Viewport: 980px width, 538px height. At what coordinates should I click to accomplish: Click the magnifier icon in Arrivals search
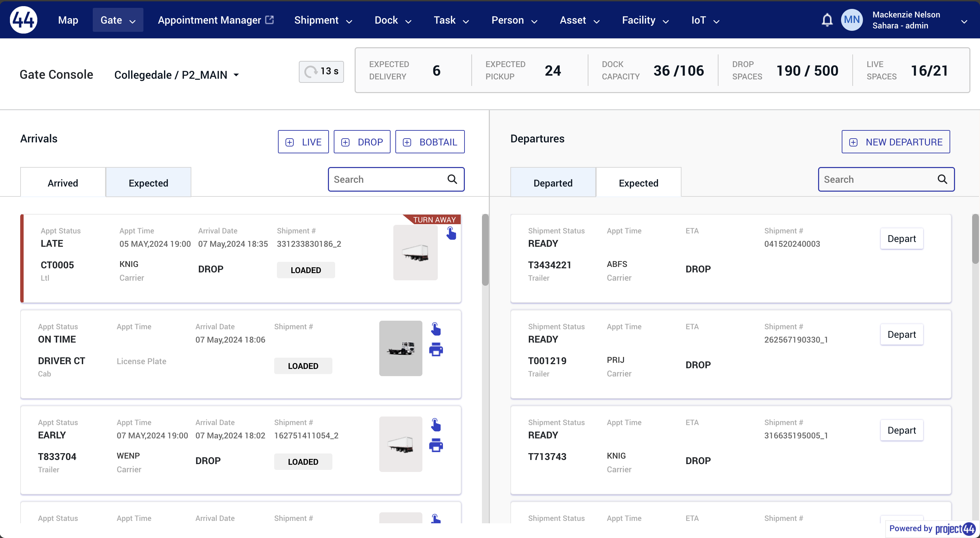[452, 179]
